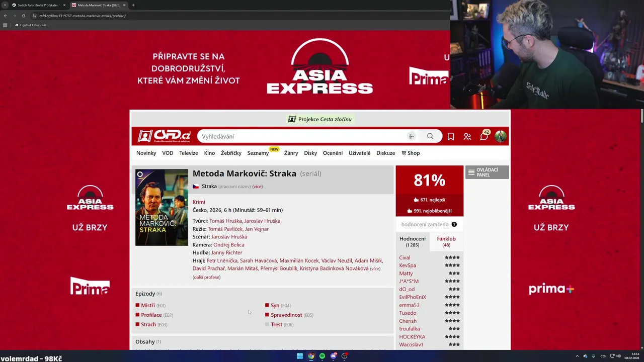Screen dimensions: 644x362
Task: Switch to the Hodnocení tab
Action: pyautogui.click(x=413, y=242)
